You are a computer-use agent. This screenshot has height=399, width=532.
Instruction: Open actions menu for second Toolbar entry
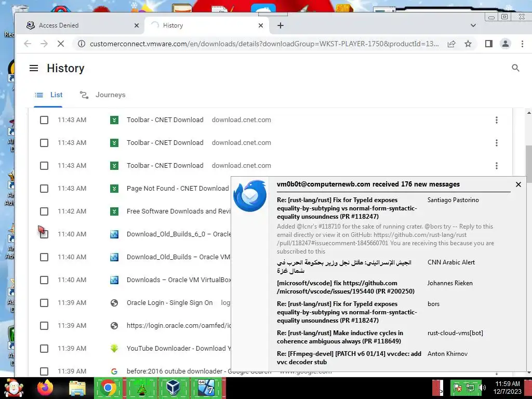pos(496,143)
